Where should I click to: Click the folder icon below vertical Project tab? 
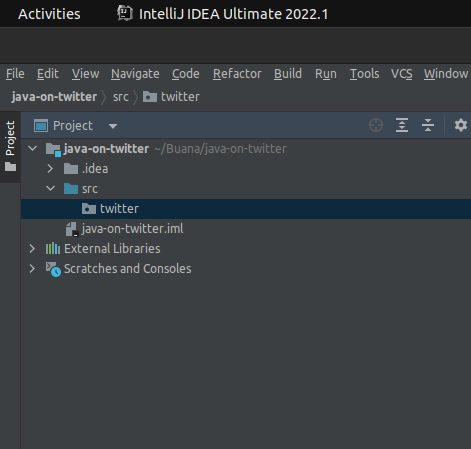point(10,167)
